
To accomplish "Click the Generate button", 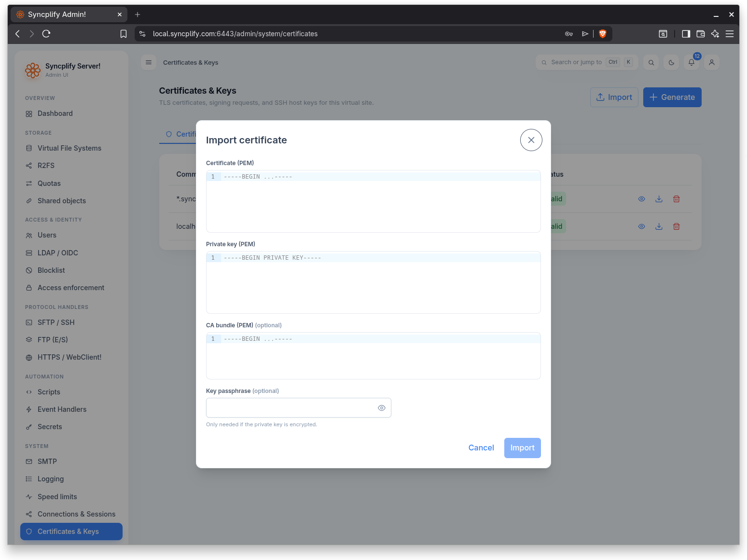I will (x=672, y=97).
